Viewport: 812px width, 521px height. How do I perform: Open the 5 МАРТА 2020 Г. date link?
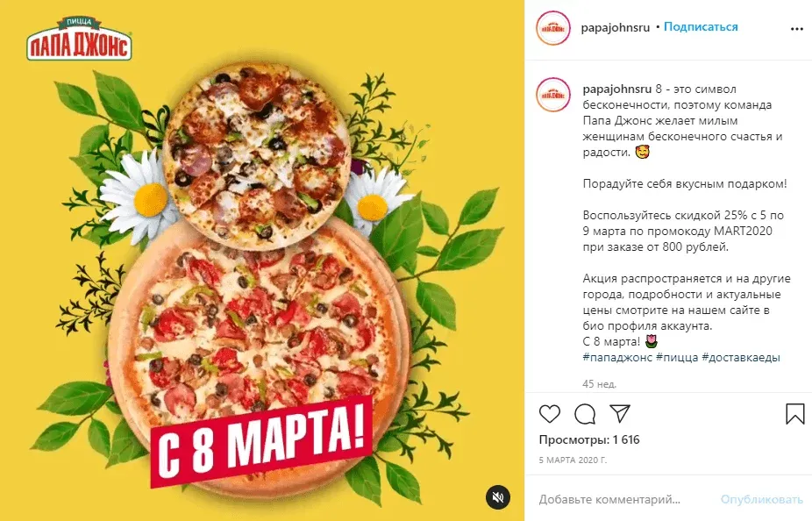coord(573,460)
